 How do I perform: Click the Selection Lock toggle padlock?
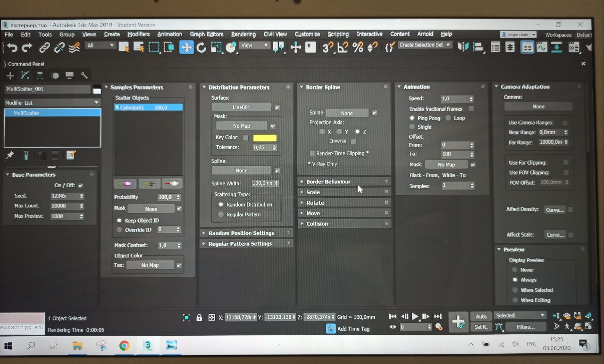(x=199, y=317)
